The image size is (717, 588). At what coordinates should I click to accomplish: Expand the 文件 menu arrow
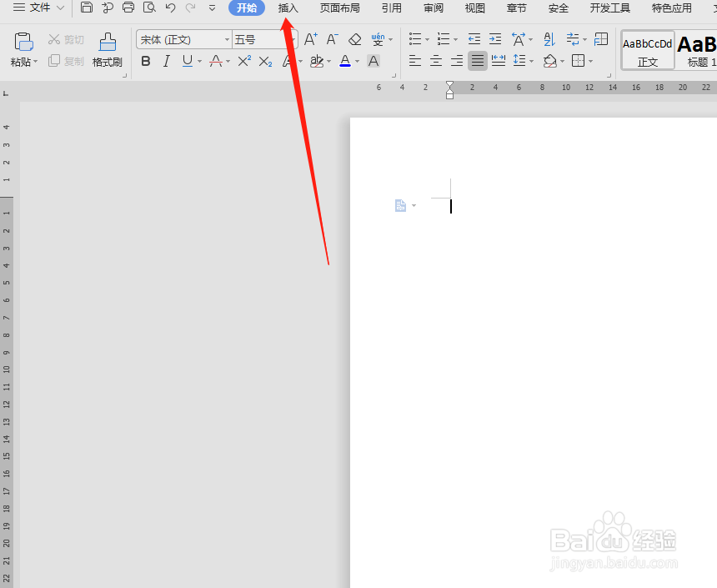(x=60, y=8)
